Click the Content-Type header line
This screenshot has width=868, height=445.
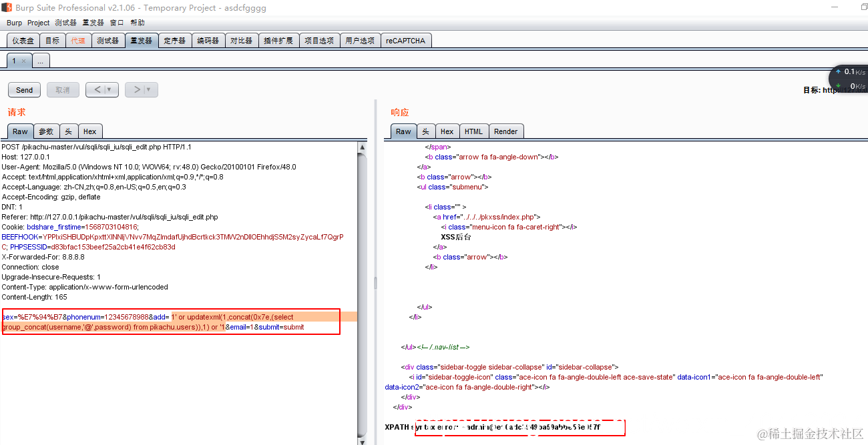pos(85,287)
